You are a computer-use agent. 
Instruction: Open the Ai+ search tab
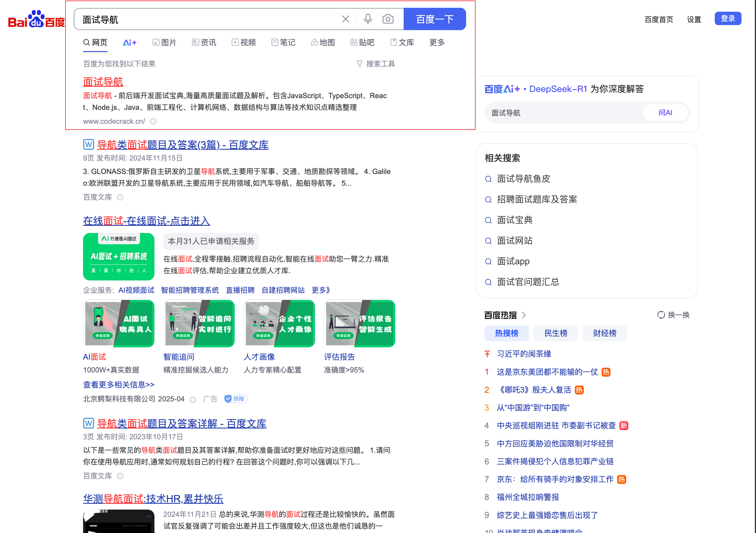point(130,42)
